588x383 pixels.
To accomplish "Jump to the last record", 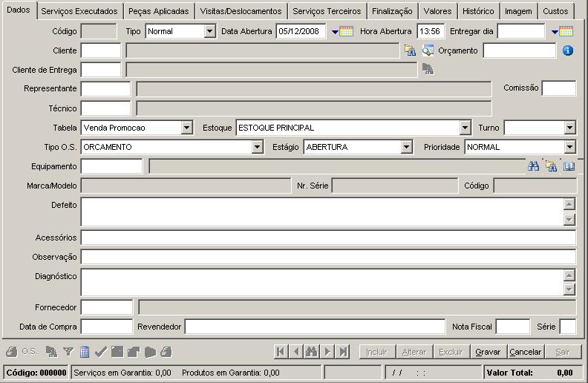I will click(x=343, y=352).
